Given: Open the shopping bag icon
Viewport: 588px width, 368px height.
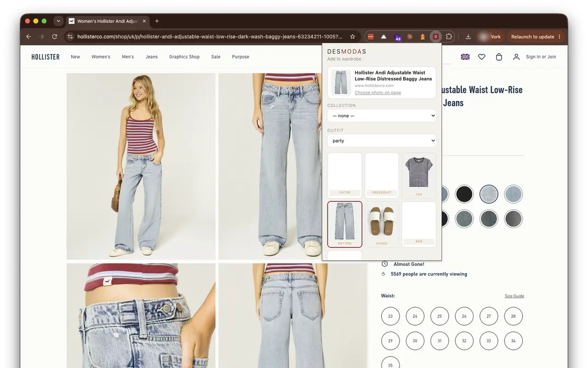Looking at the screenshot, I should (499, 57).
